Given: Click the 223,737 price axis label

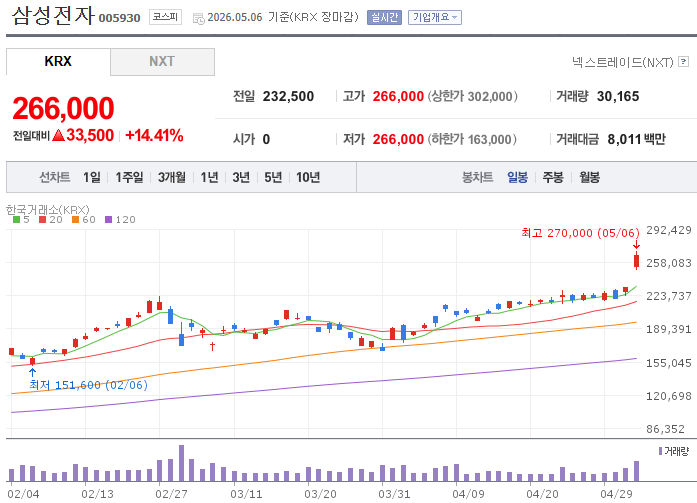Looking at the screenshot, I should click(x=669, y=296).
